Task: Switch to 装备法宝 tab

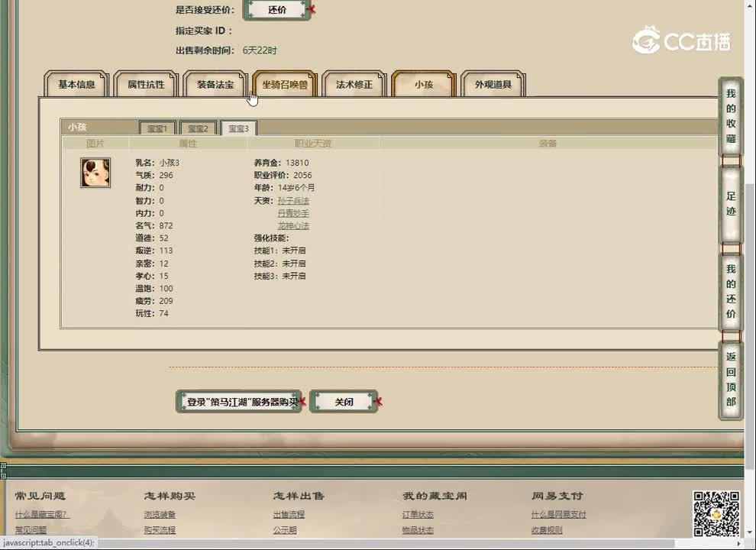Action: click(215, 85)
